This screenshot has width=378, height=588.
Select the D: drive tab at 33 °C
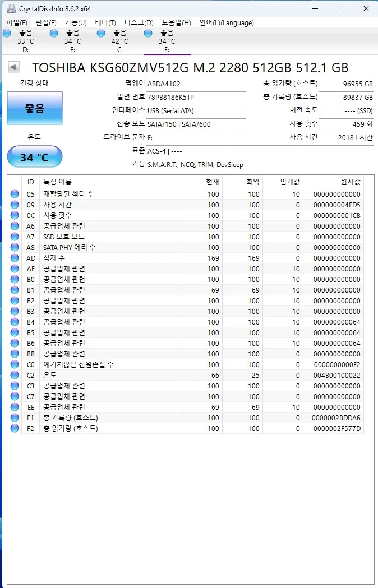[26, 41]
